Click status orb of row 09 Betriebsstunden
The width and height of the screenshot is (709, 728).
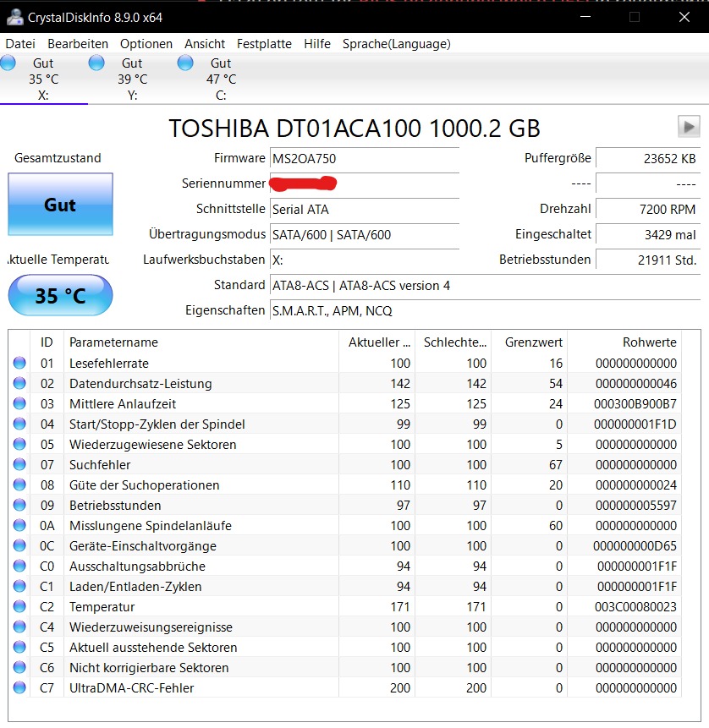pyautogui.click(x=19, y=505)
